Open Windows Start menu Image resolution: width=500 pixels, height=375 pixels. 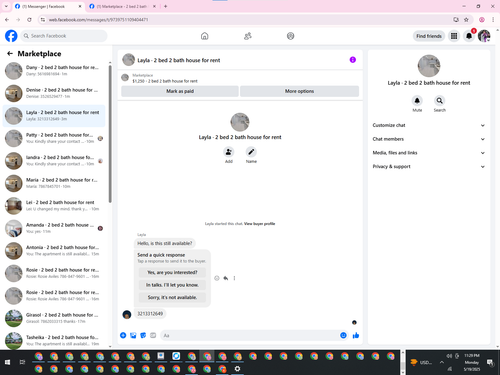click(x=7, y=362)
